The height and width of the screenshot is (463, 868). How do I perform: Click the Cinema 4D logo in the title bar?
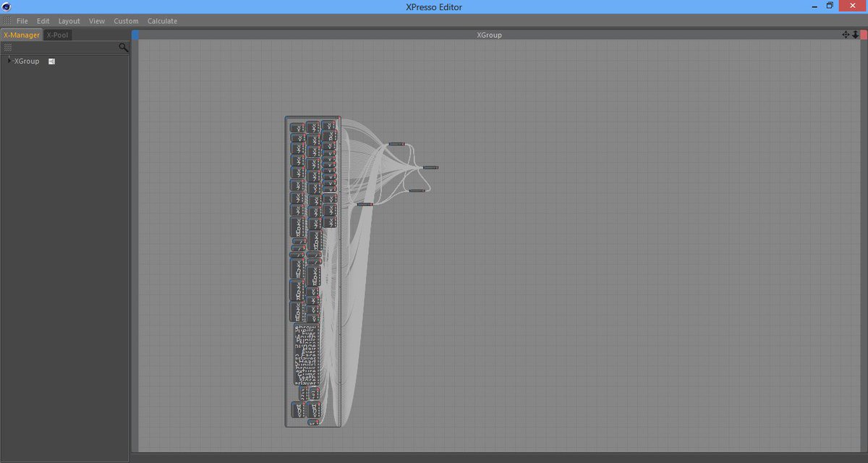tap(7, 7)
